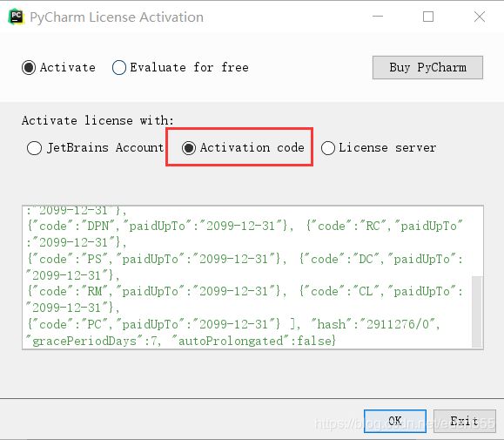Minimize the License Activation window
This screenshot has width=504, height=440.
tap(378, 17)
